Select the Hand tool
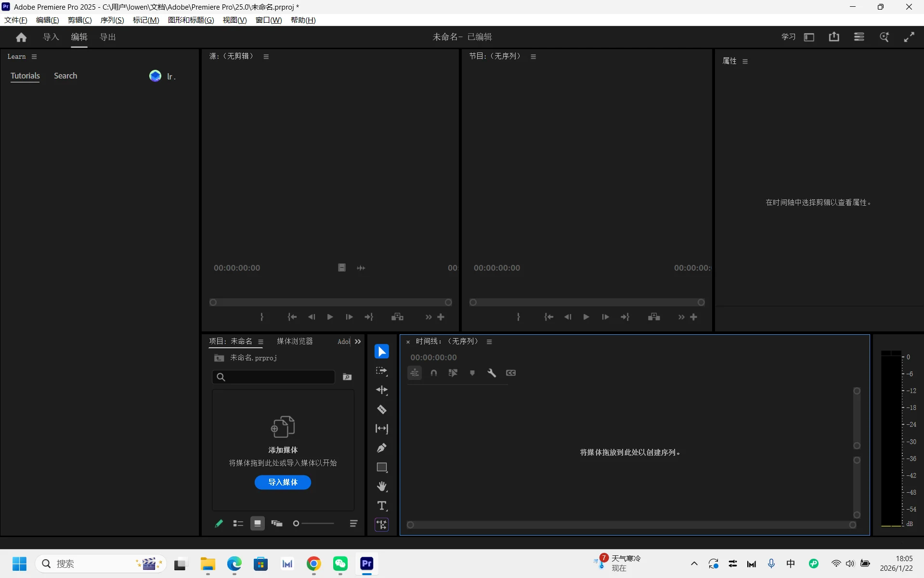 tap(381, 486)
